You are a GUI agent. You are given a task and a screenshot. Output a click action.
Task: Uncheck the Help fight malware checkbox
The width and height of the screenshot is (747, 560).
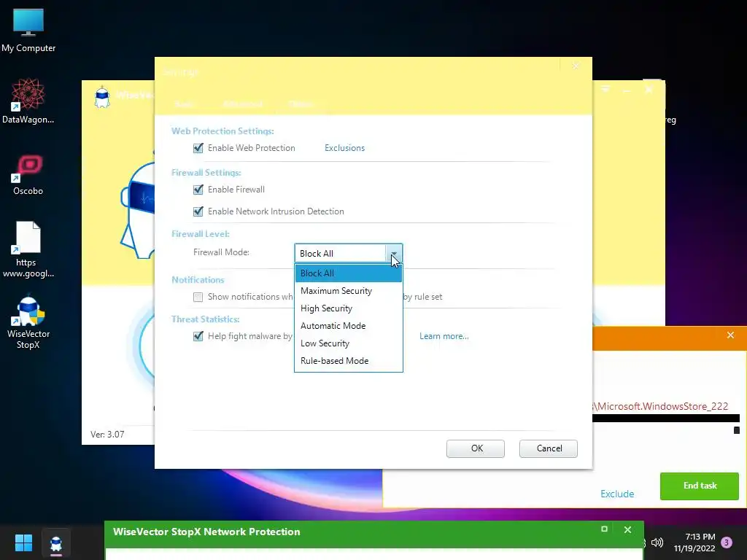(198, 336)
